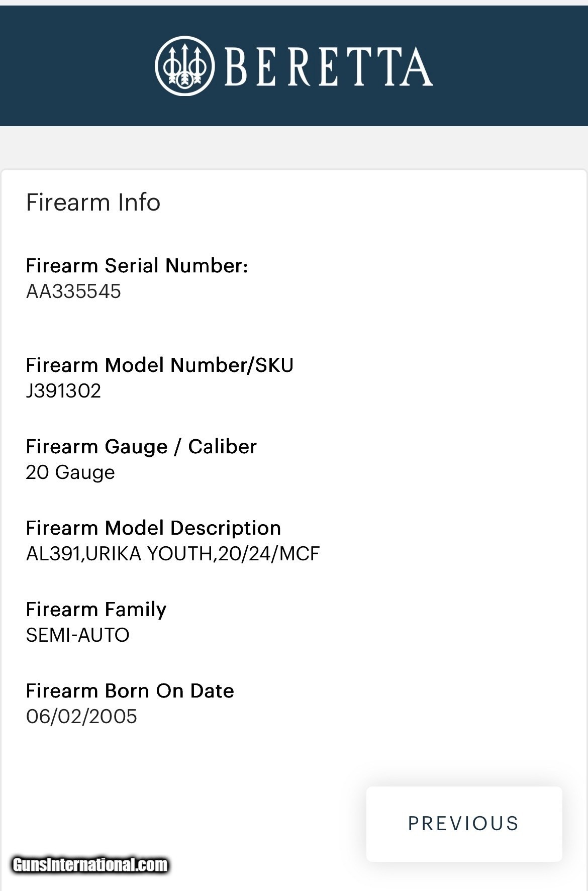Click the born on date 06/02/2005

[81, 717]
